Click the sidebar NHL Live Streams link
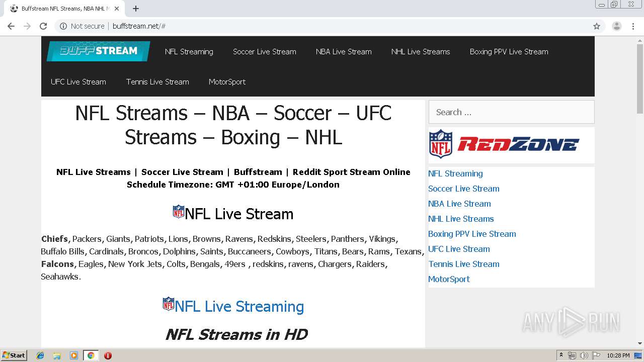 pyautogui.click(x=461, y=219)
